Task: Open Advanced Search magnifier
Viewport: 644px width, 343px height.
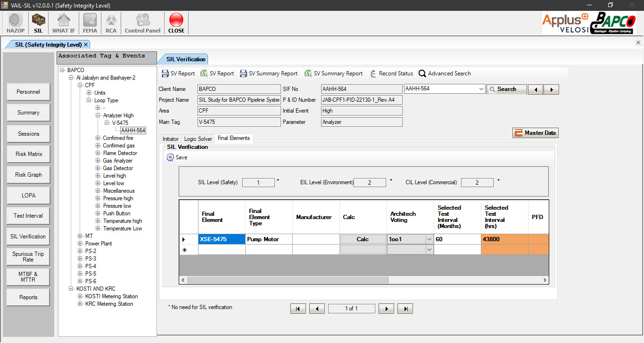Action: (422, 73)
